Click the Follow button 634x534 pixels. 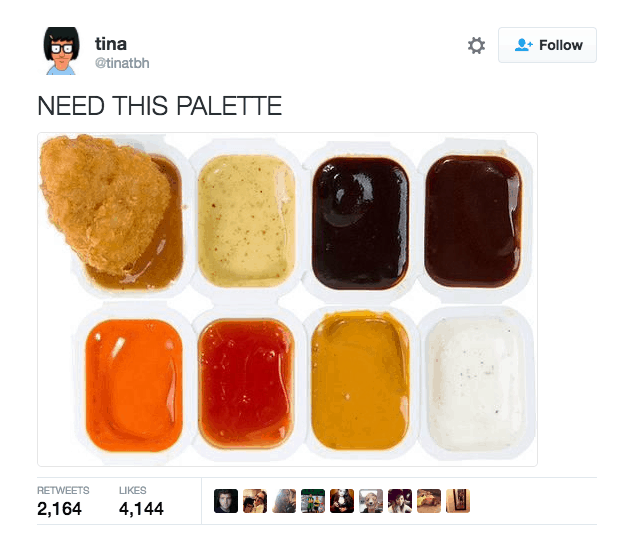[x=547, y=45]
